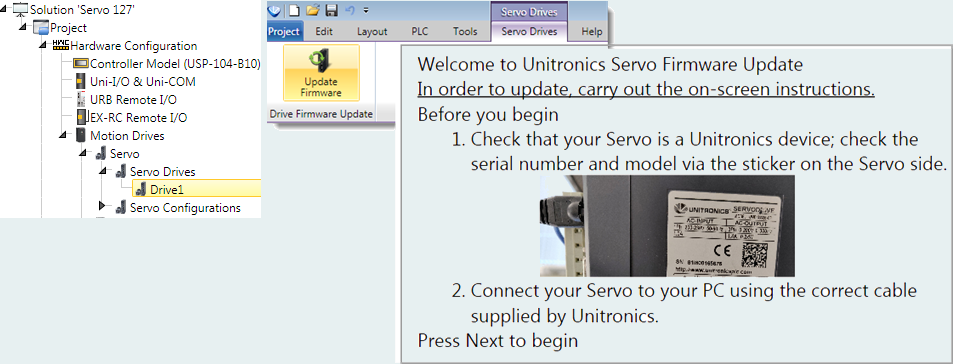Select the EX-RC Remote I/O label
The width and height of the screenshot is (953, 364).
pyautogui.click(x=139, y=117)
